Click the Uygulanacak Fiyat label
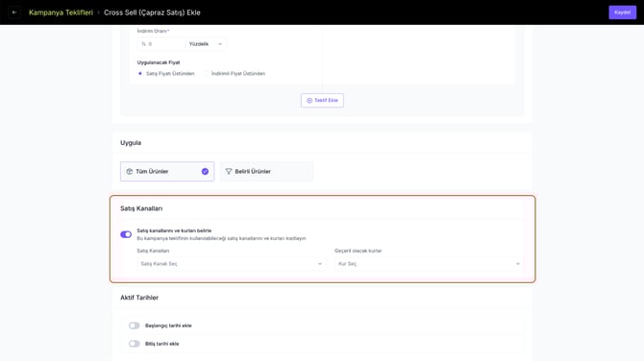Image resolution: width=644 pixels, height=361 pixels. (159, 62)
